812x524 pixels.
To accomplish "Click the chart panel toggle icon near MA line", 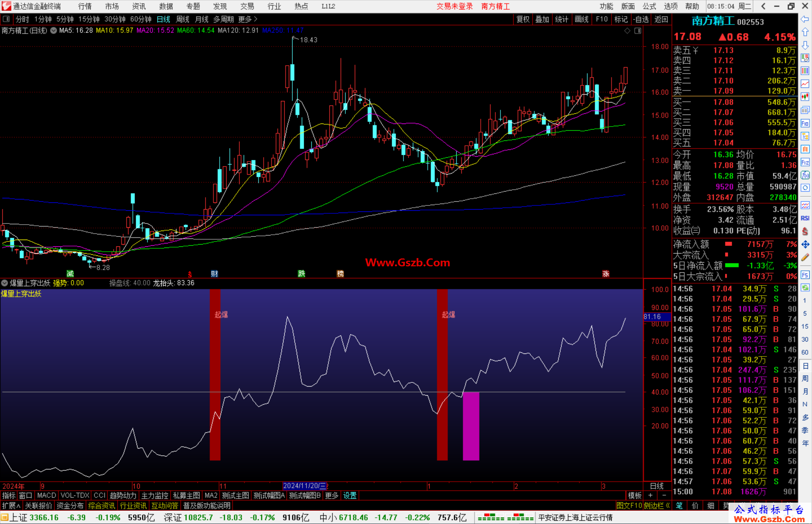I will tap(638, 30).
